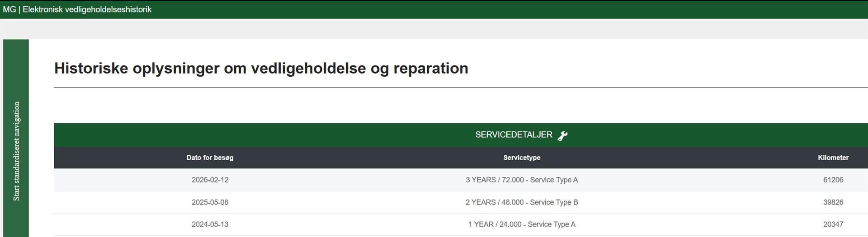Click the Servicetype column header
The image size is (868, 237).
(522, 158)
